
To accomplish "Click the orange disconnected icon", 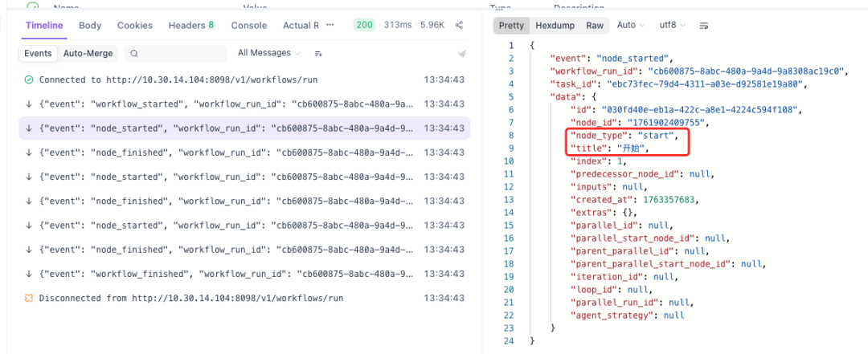I will 30,298.
